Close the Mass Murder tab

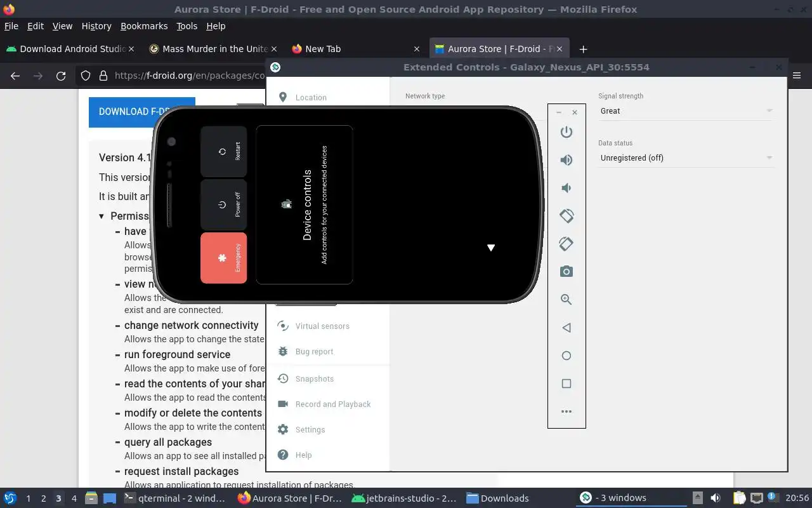(x=274, y=49)
